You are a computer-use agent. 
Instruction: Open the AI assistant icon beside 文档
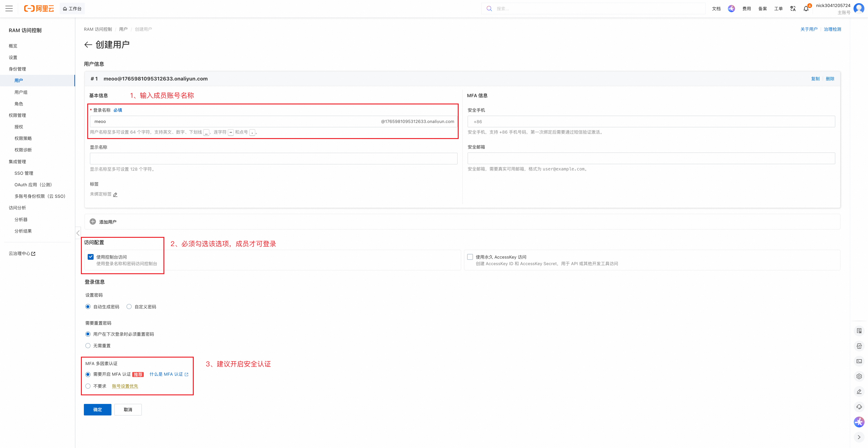tap(731, 8)
